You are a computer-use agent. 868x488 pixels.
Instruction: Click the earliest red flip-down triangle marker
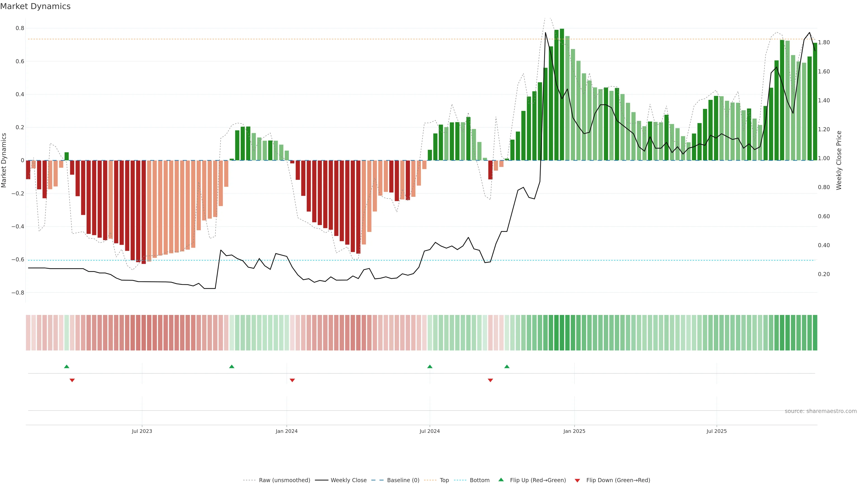72,380
